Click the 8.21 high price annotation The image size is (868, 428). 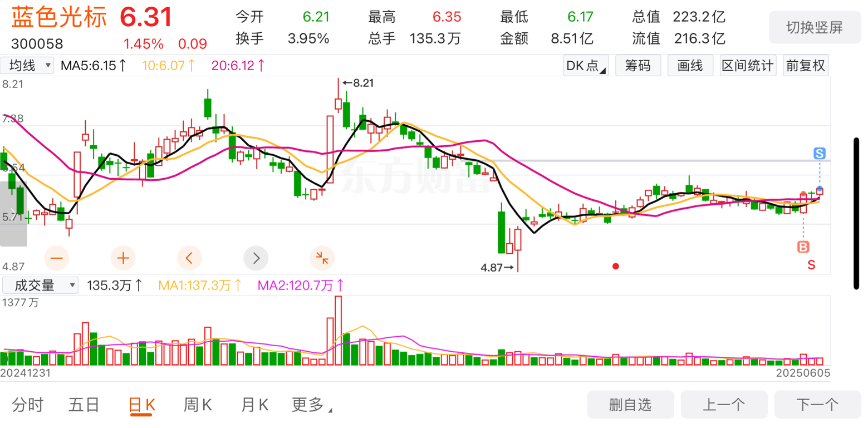358,83
